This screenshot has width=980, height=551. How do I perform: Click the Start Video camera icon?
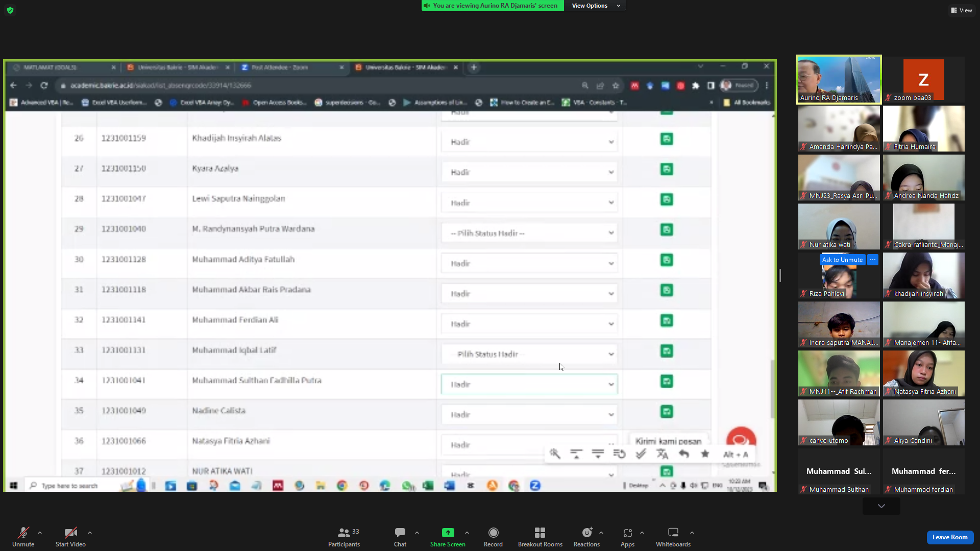click(70, 533)
